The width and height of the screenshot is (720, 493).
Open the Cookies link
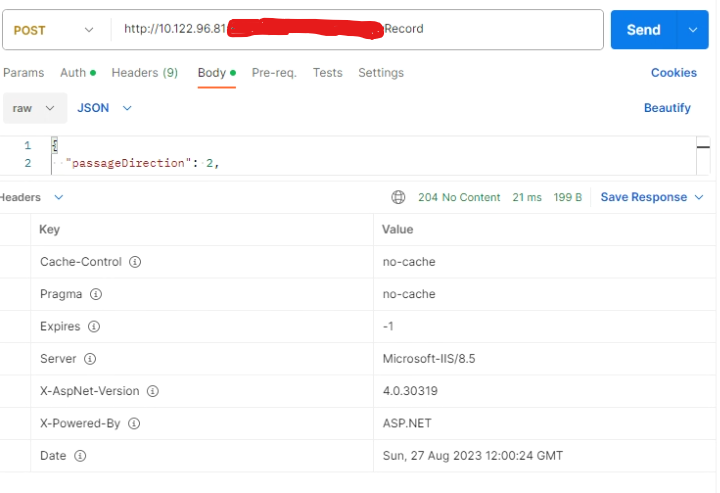(x=674, y=73)
